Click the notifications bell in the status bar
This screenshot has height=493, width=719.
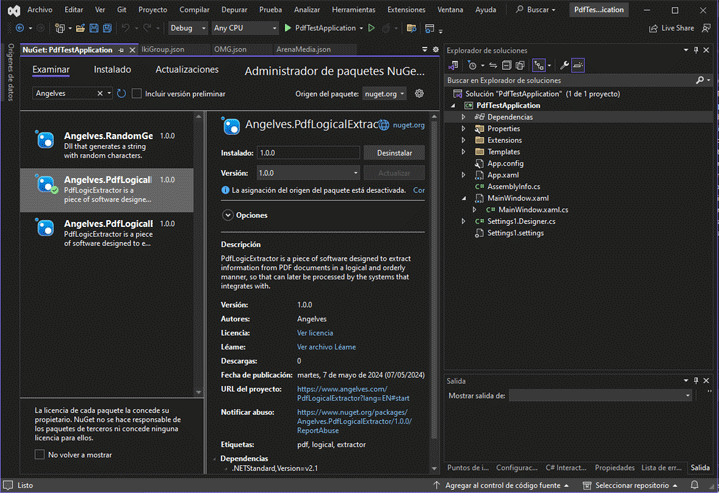[x=695, y=485]
